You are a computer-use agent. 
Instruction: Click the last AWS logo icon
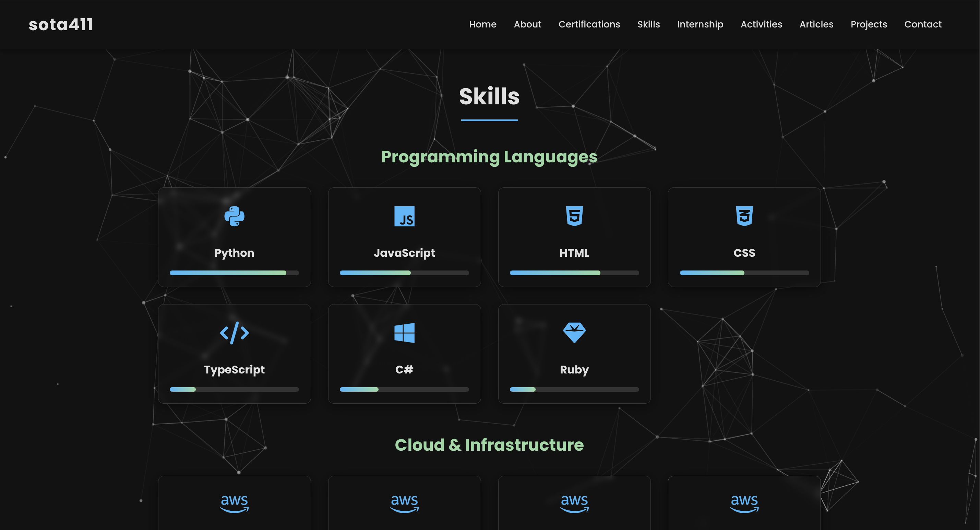(744, 503)
